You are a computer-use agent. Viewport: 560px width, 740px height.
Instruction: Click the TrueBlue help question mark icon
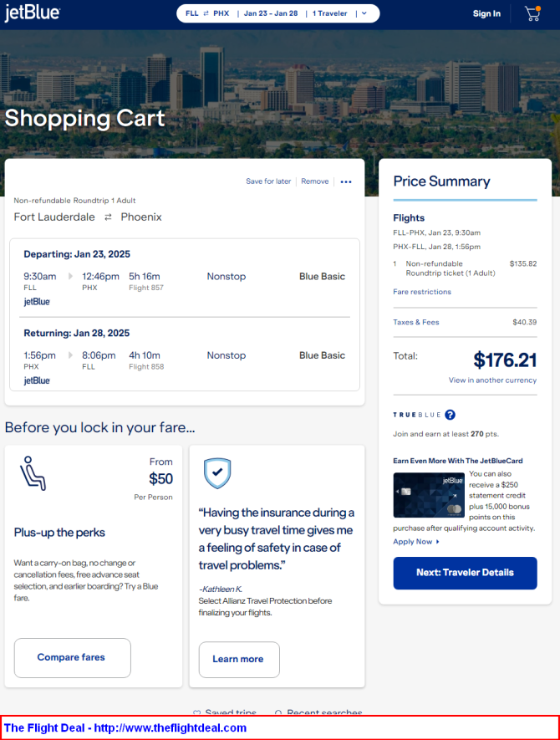(450, 415)
